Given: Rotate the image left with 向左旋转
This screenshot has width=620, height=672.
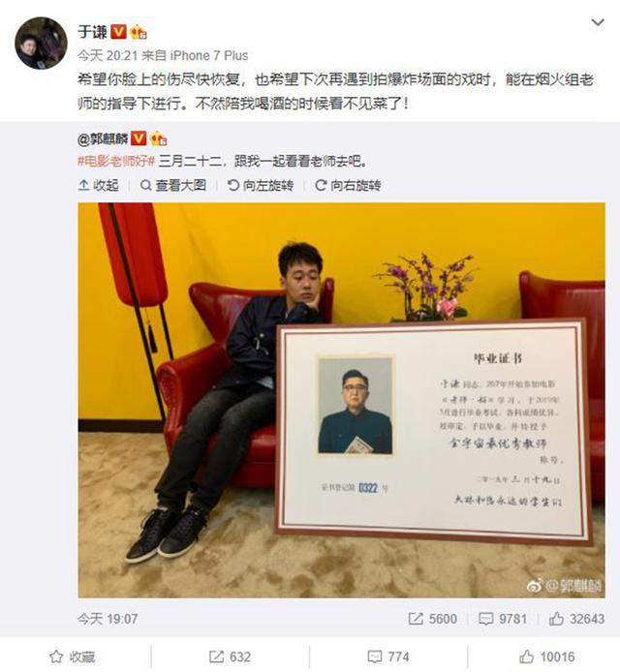Looking at the screenshot, I should pyautogui.click(x=261, y=185).
